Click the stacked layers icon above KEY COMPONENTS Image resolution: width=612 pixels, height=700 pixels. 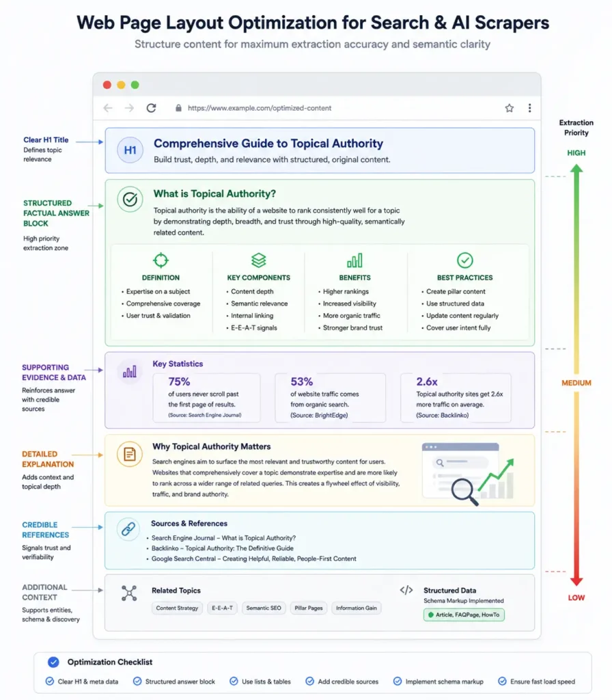pos(258,260)
